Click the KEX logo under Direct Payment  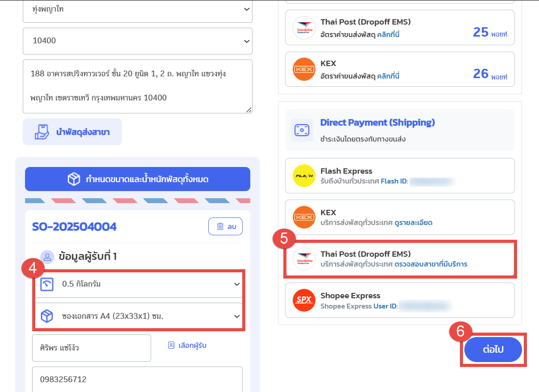304,217
